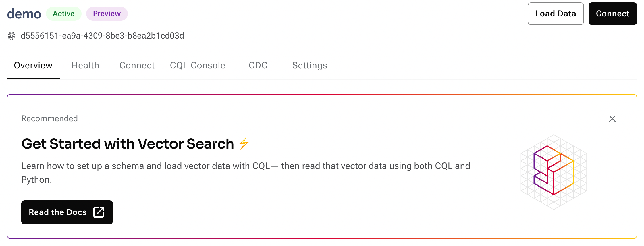
Task: Switch to the Overview tab
Action: coord(33,66)
